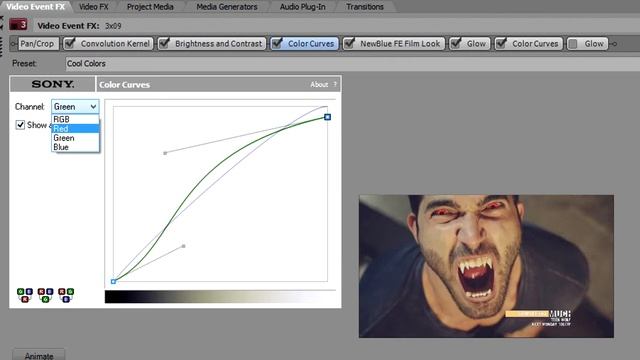Choose Green in the channel list
Screen dimensions: 640x360
pyautogui.click(x=75, y=138)
